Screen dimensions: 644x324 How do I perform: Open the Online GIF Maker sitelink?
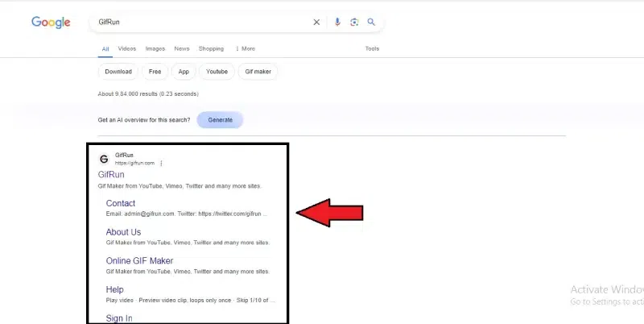(139, 260)
